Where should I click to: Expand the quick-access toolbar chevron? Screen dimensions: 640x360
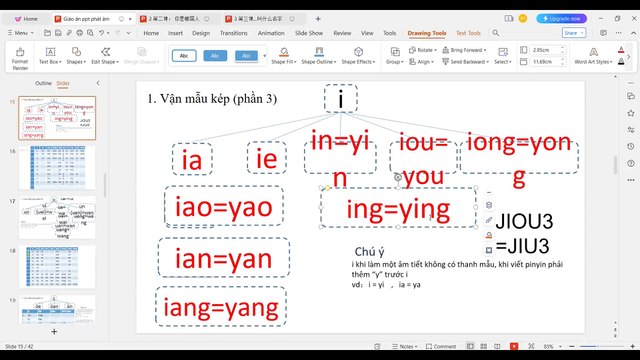click(129, 33)
